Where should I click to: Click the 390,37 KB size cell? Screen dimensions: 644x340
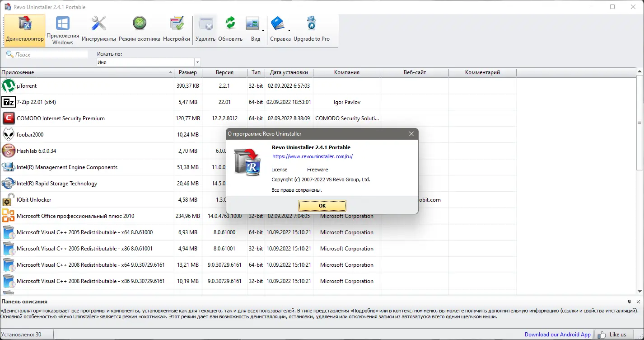[x=188, y=86]
